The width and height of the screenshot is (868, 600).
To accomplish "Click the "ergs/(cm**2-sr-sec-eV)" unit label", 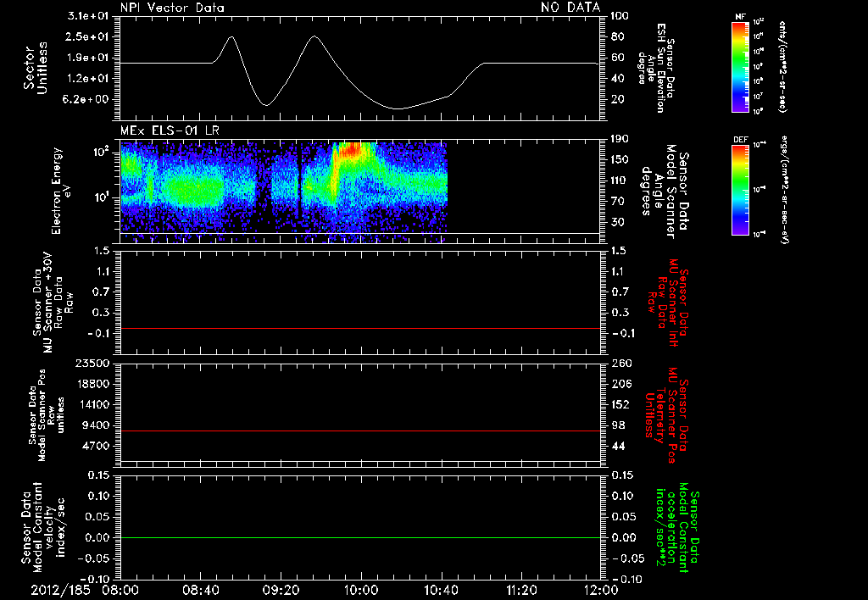I will (784, 190).
